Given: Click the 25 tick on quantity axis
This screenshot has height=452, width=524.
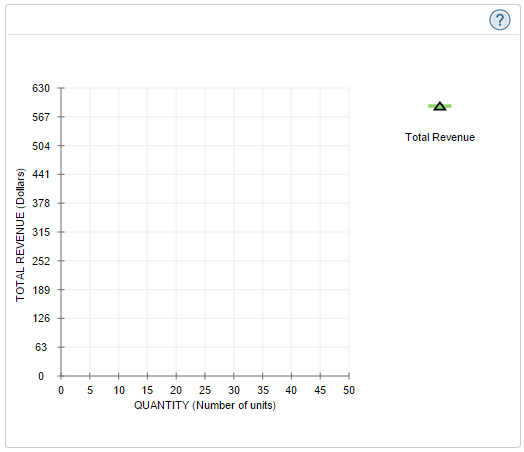Looking at the screenshot, I should (x=205, y=390).
